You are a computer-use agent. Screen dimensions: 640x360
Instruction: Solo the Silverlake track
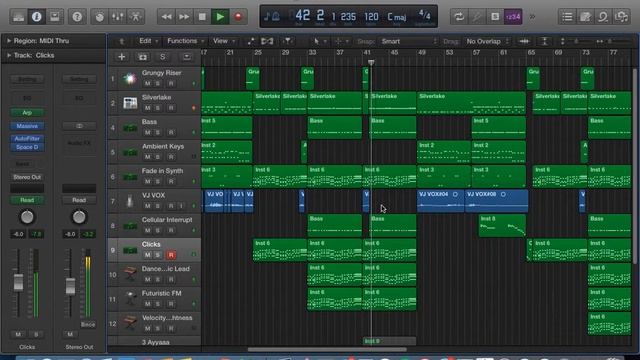tap(158, 108)
